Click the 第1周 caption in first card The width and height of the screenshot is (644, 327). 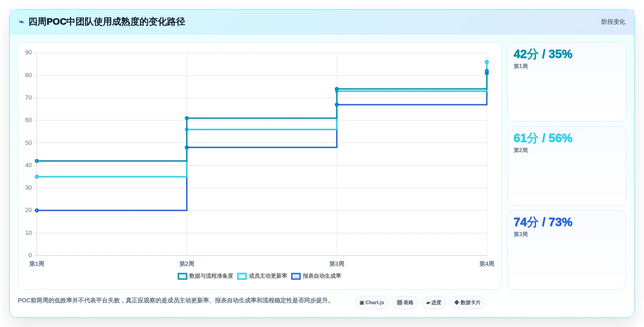click(521, 66)
